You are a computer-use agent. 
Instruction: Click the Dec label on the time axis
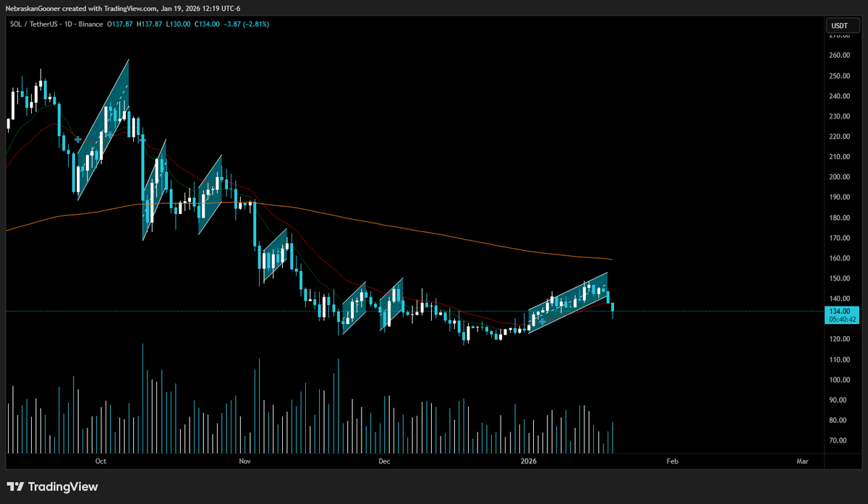tap(383, 461)
